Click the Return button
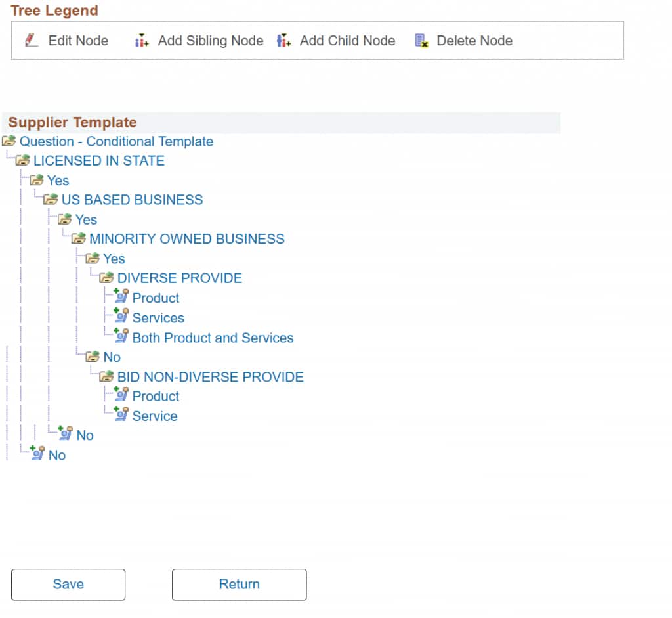Image resolution: width=672 pixels, height=618 pixels. pos(239,585)
